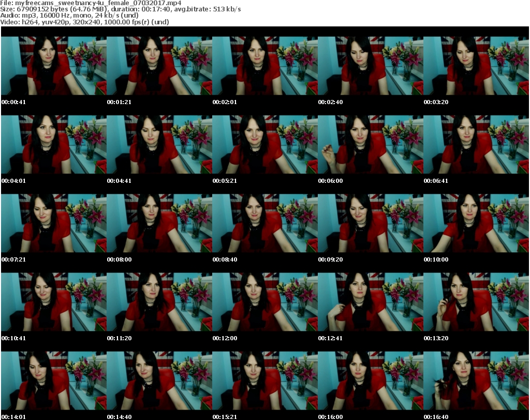Screen dimensions: 530x420
Task: Choose the video frame at 00:12:41
Action: click(371, 302)
